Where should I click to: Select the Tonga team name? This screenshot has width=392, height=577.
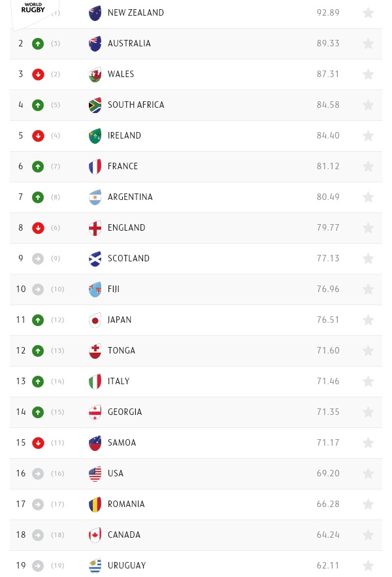coord(122,351)
